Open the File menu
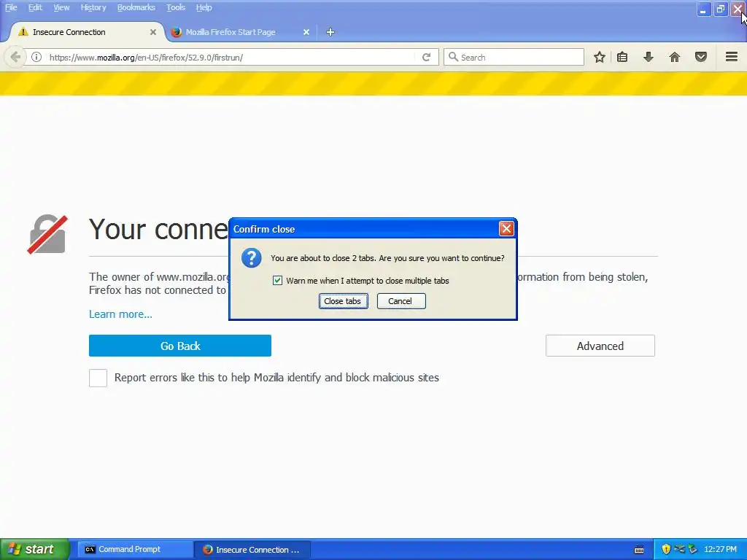The height and width of the screenshot is (560, 747). tap(11, 7)
